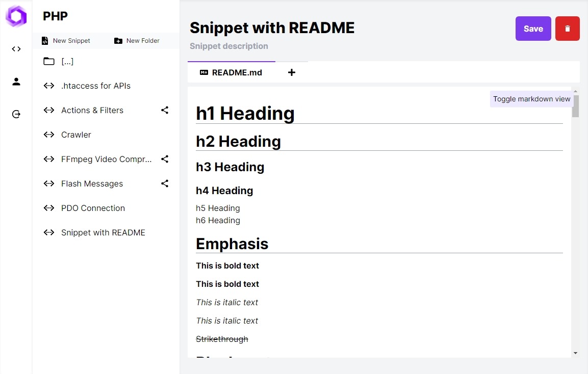The image size is (588, 374).
Task: Click the markdown icon on the README.md tab
Action: coord(203,72)
